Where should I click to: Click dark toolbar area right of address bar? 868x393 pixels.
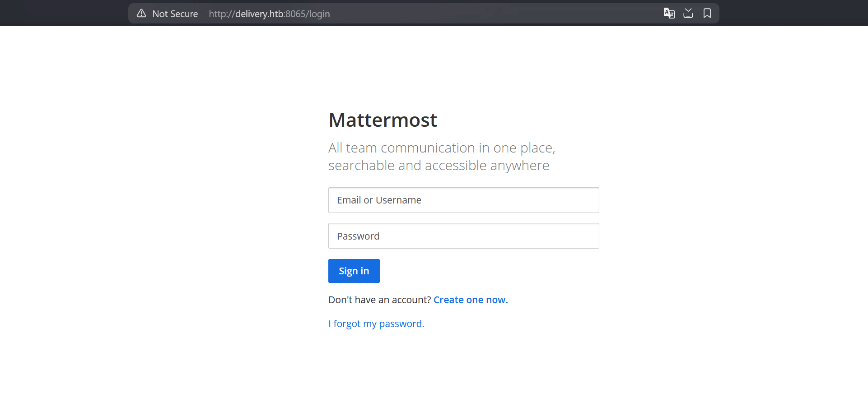click(x=790, y=13)
